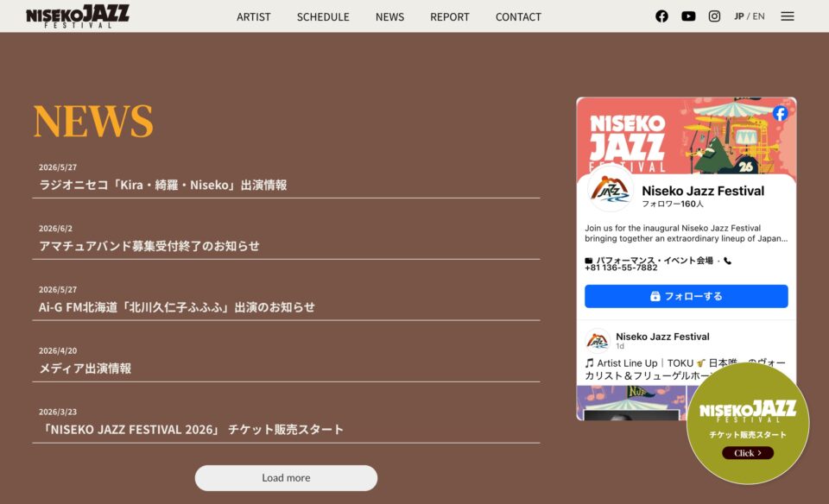Click the date 2026/3/23

click(58, 412)
